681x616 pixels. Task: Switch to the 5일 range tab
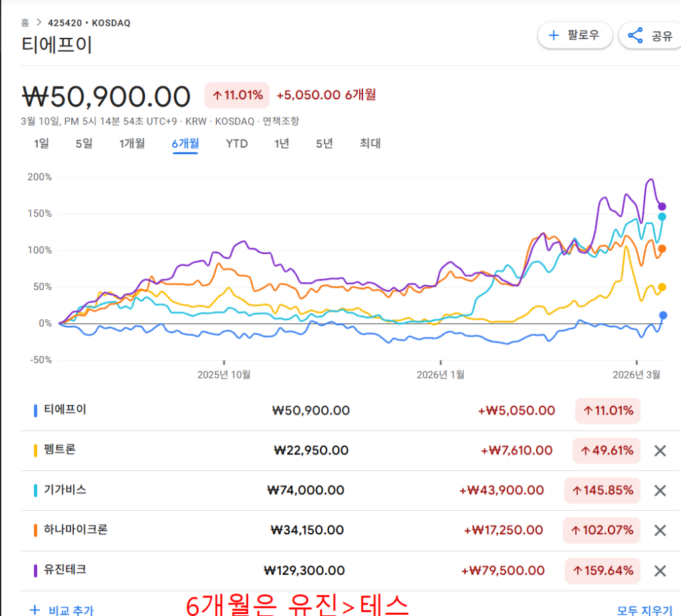84,143
